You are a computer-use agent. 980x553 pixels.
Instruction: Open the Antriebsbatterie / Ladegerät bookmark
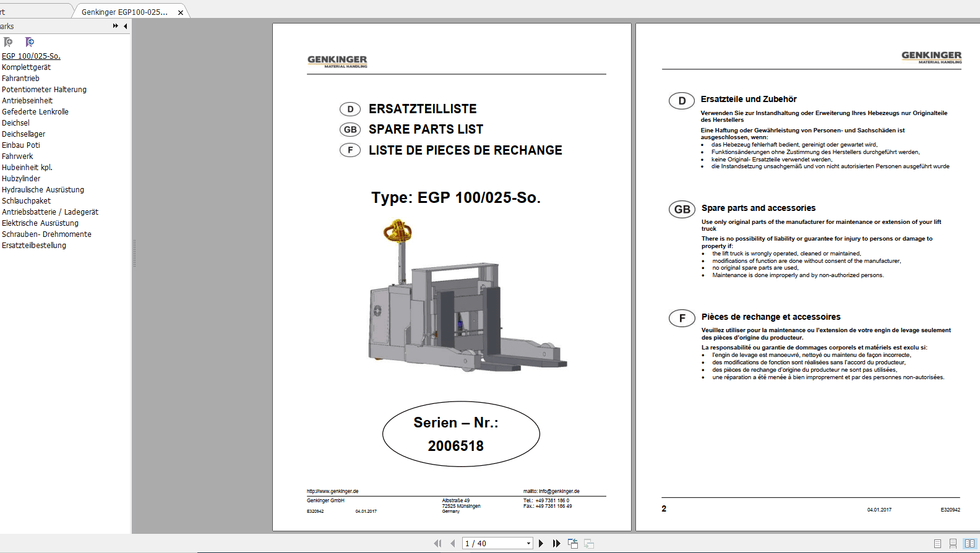(x=50, y=212)
